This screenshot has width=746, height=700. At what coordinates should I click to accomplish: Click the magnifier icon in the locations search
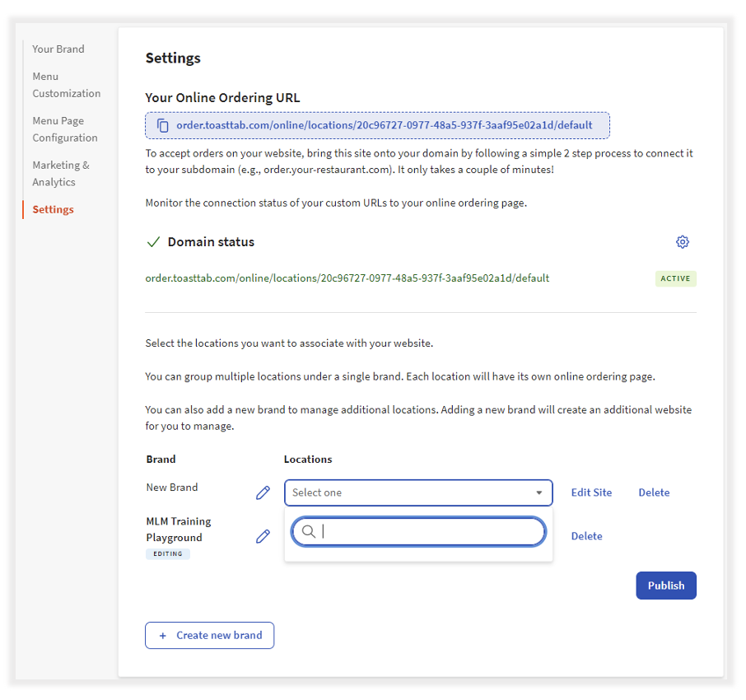309,531
